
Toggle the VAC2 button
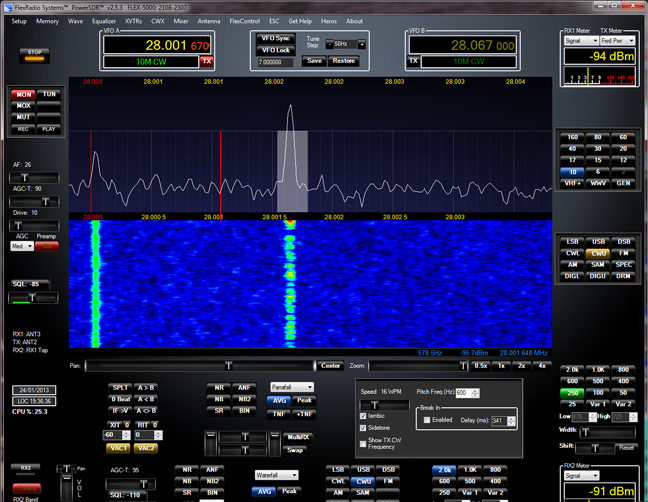click(146, 448)
